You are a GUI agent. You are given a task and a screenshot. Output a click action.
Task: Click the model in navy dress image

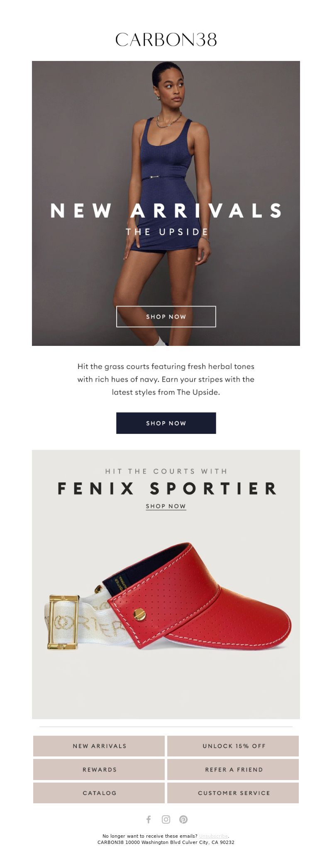coord(166,203)
